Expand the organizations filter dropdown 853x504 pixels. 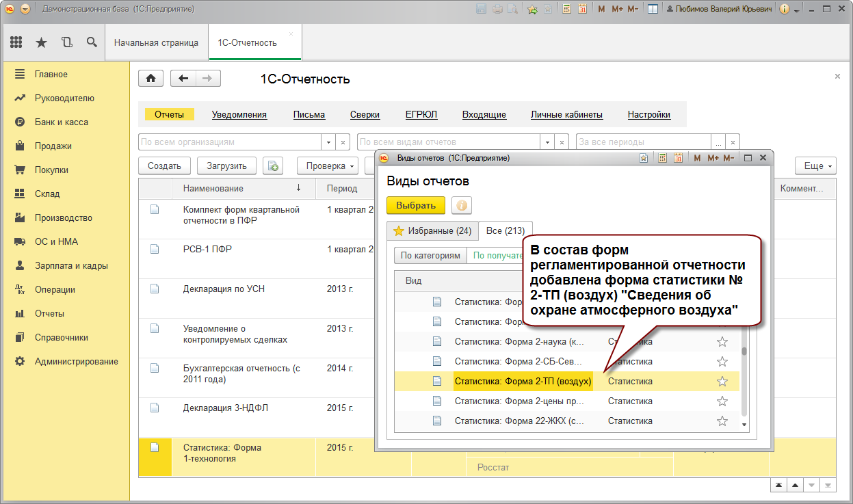[x=328, y=142]
